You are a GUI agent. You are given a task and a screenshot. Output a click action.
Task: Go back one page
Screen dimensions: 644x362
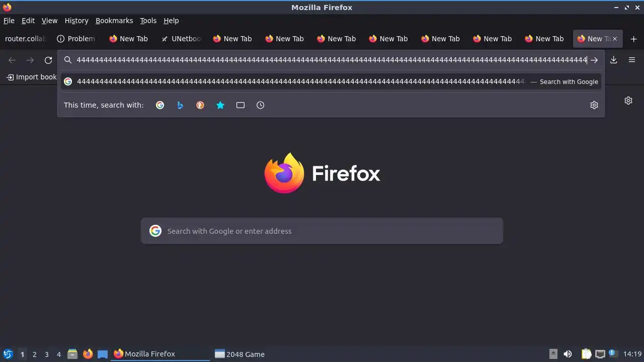(x=12, y=60)
